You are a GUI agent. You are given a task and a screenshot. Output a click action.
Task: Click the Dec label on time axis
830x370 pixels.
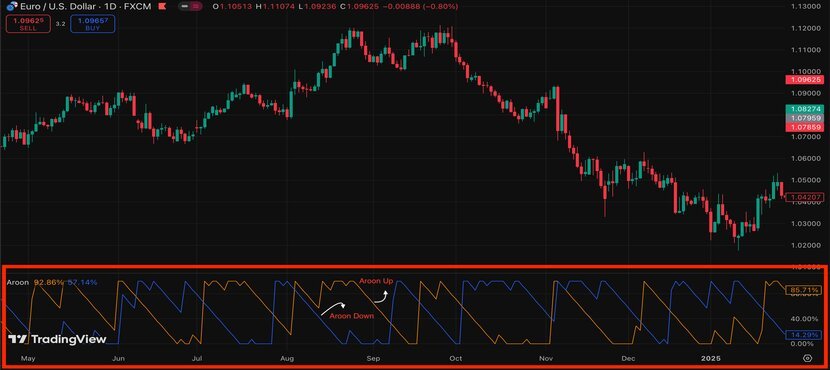click(x=628, y=358)
